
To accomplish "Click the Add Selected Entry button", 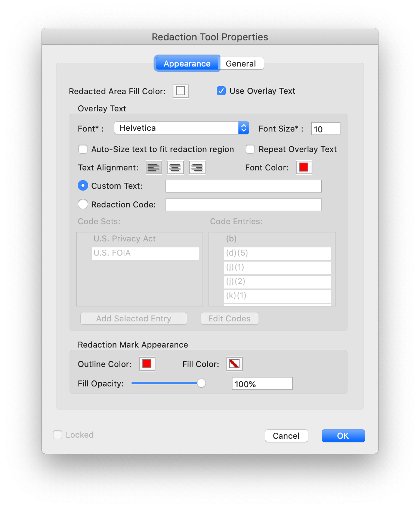I will [x=133, y=318].
